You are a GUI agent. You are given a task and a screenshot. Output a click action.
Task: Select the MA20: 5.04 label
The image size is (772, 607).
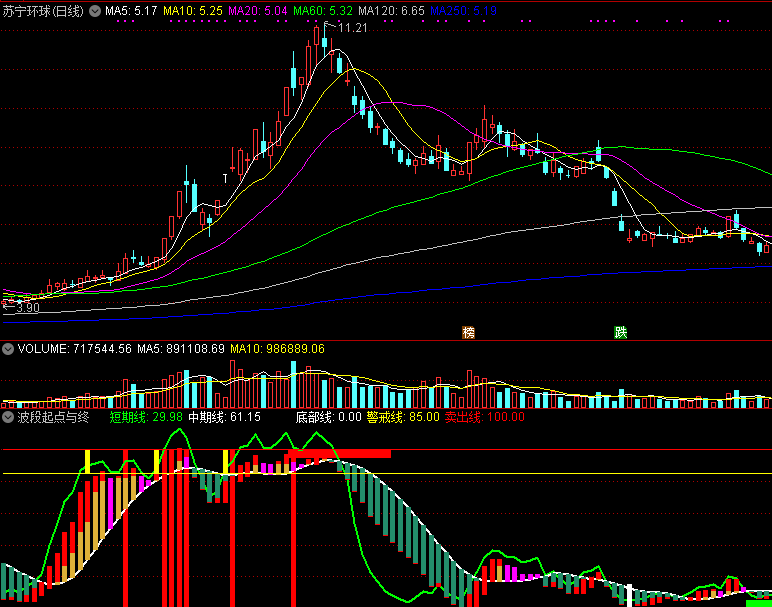[258, 11]
